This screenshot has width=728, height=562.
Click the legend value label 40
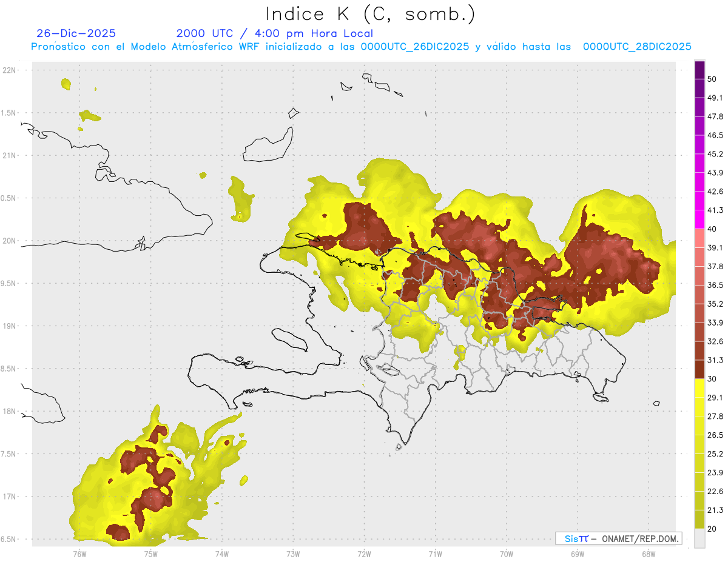pos(713,229)
